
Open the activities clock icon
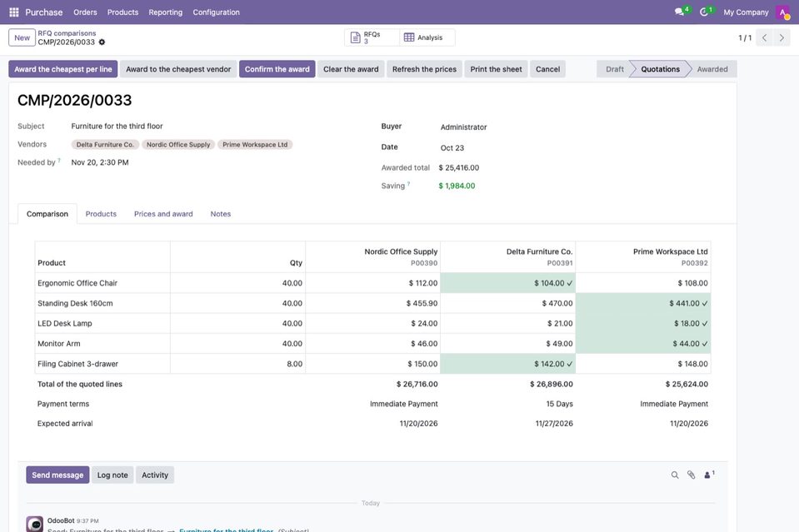tap(704, 12)
